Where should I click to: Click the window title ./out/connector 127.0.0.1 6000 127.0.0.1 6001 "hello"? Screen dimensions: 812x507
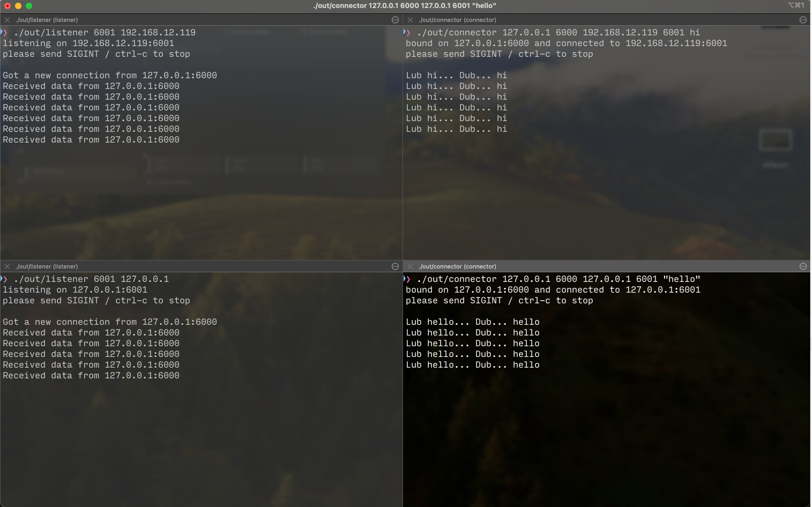405,5
